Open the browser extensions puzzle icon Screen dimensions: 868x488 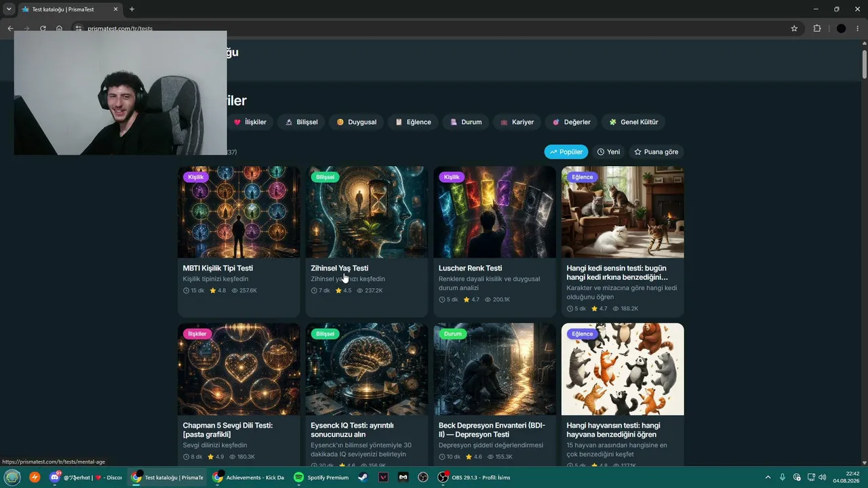coord(816,28)
